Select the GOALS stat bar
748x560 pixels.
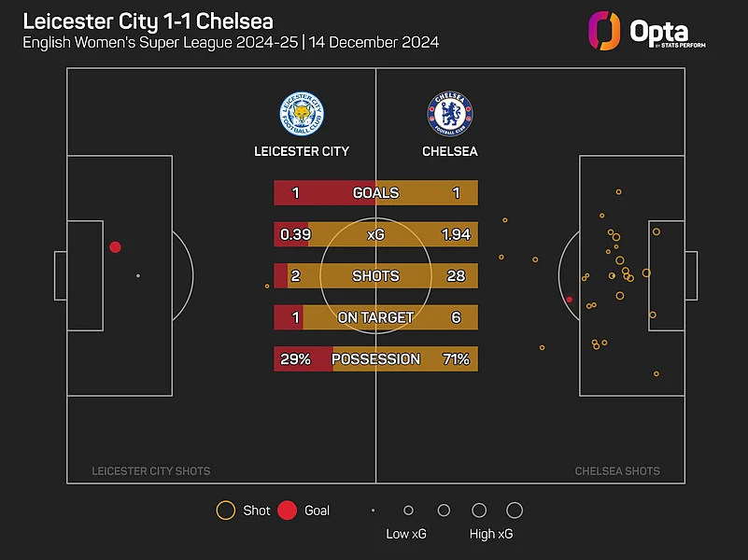pyautogui.click(x=375, y=193)
